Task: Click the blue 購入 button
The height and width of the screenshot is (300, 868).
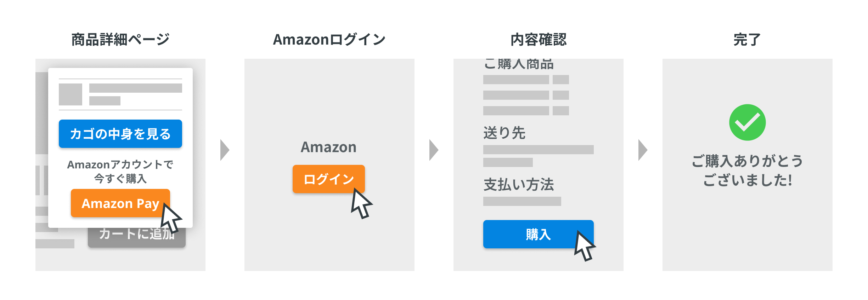Action: pyautogui.click(x=538, y=234)
